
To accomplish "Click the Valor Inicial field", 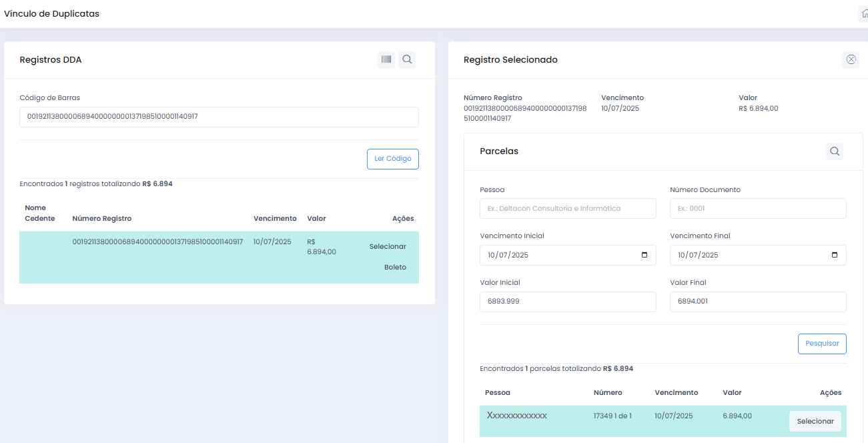I will pyautogui.click(x=568, y=302).
